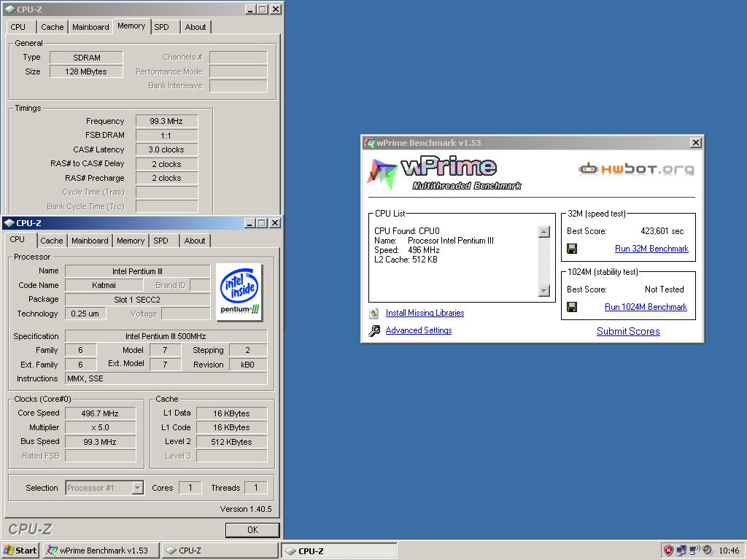This screenshot has width=747, height=560.
Task: Click the Name field showing Intel Pentium III
Action: coord(137,271)
